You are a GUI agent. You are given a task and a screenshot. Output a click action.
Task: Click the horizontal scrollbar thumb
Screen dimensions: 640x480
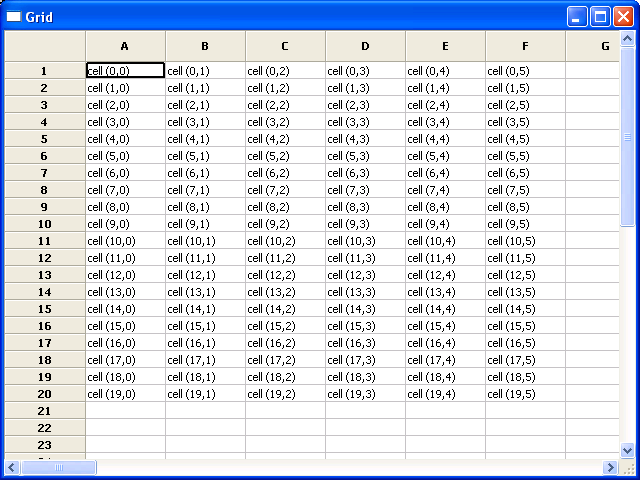58,467
